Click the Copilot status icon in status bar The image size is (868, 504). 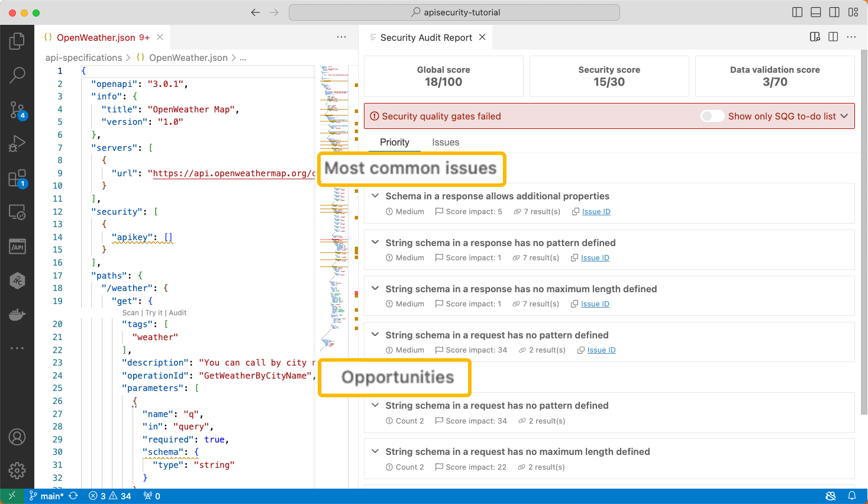tap(831, 496)
